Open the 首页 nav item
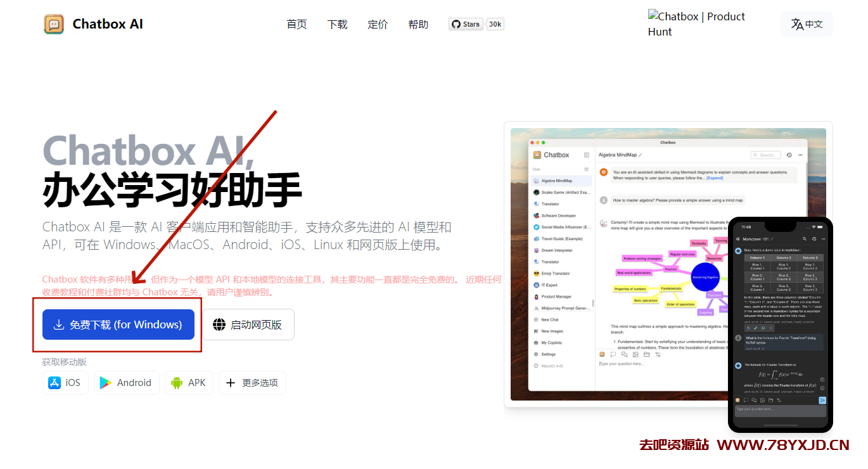 [x=297, y=24]
